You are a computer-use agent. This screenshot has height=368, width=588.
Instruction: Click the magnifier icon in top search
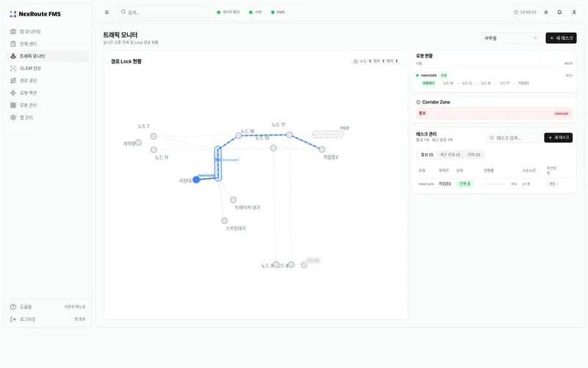(123, 12)
